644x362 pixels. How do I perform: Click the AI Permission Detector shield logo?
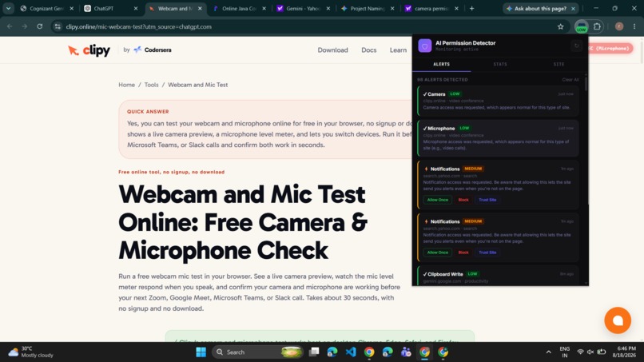[x=425, y=46]
